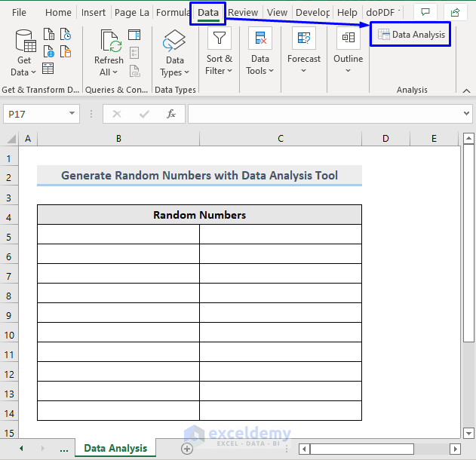476x460 pixels.
Task: Open the Get Data dropdown
Action: point(23,53)
